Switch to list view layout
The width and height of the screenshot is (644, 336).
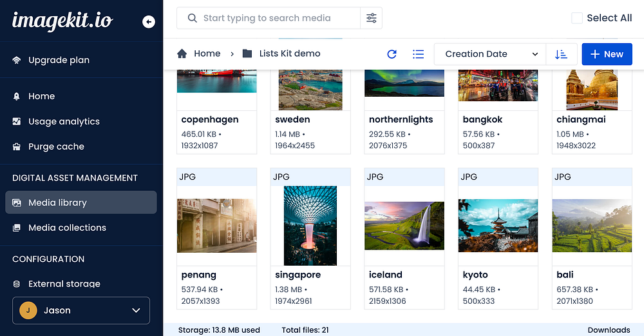pyautogui.click(x=419, y=54)
